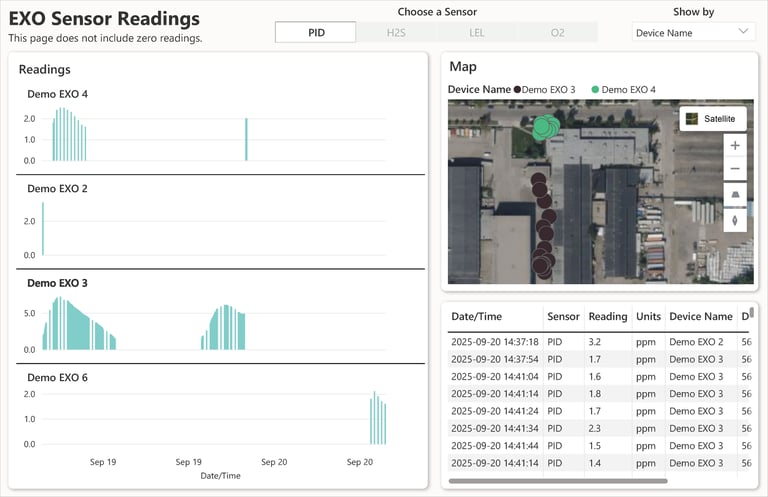The width and height of the screenshot is (768, 497).
Task: Open the Show by dropdown
Action: (693, 32)
